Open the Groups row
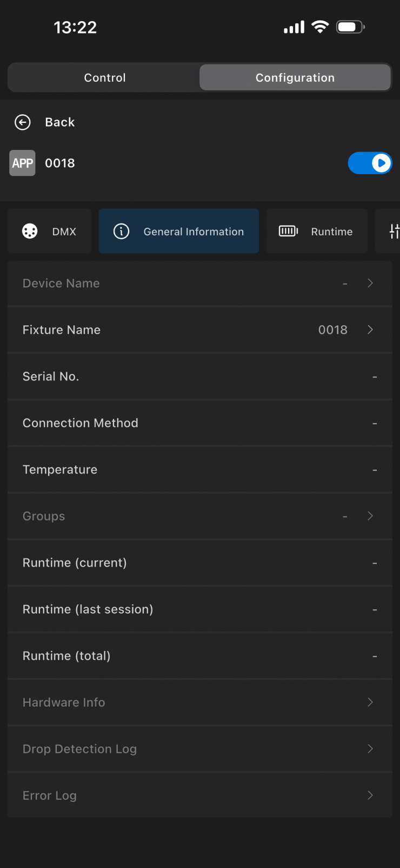 (200, 516)
